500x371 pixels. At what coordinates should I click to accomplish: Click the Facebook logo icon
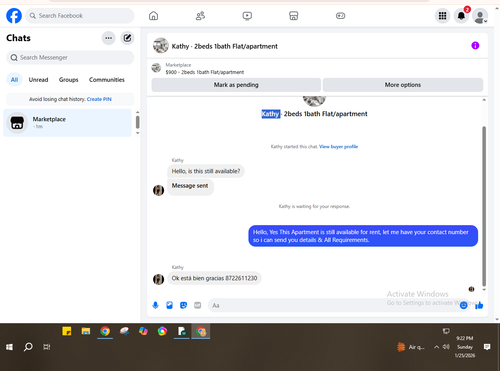[x=14, y=16]
